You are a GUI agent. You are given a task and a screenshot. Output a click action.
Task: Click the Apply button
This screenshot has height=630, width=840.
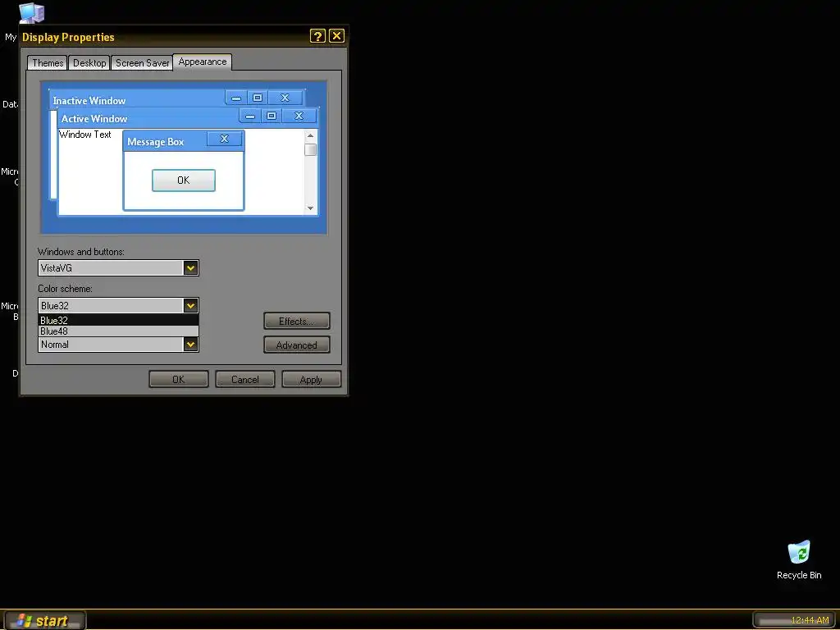pyautogui.click(x=311, y=379)
